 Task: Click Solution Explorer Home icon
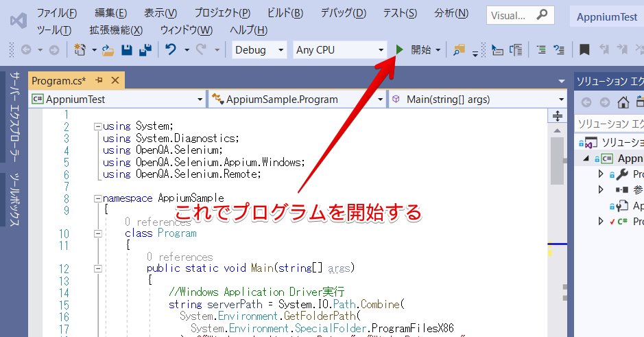[623, 102]
